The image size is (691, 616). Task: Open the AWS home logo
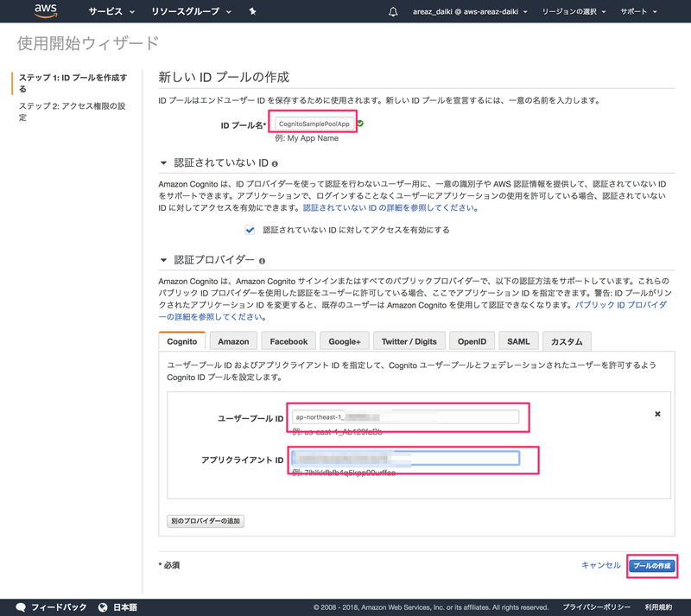pos(46,11)
